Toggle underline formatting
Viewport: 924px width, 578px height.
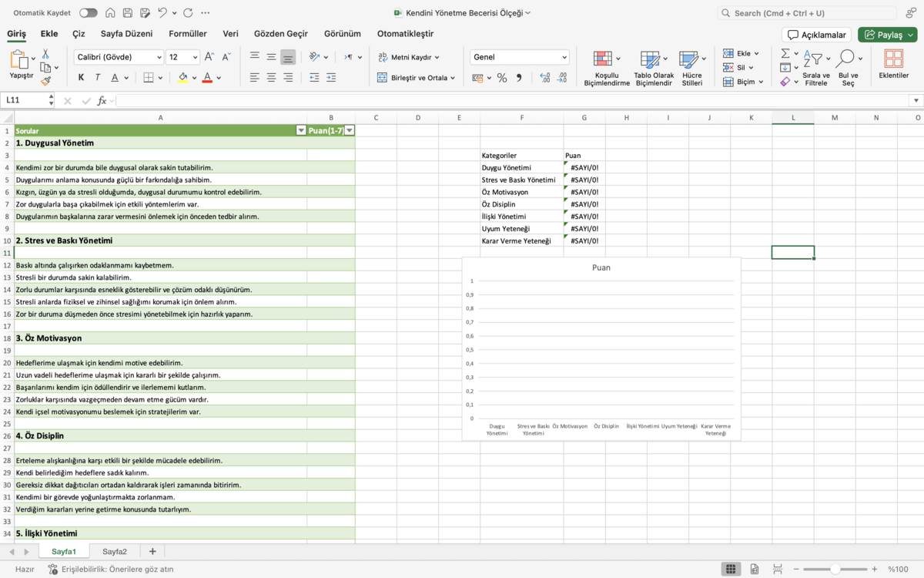(x=115, y=77)
